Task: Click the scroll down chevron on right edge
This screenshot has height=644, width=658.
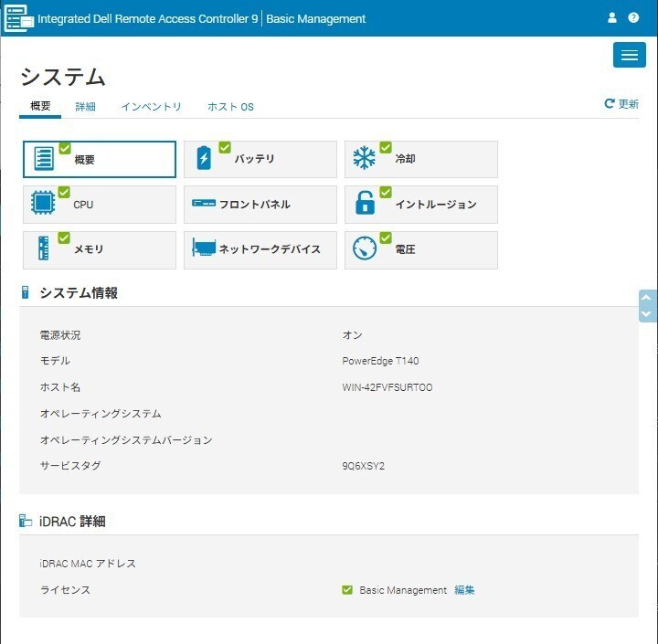Action: coord(647,313)
